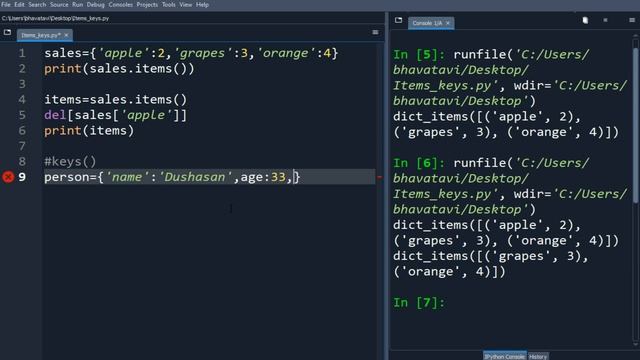Click the file path C:\Users\bhavatavi\Desktop\Items_keys.py
The width and height of the screenshot is (640, 360).
(x=56, y=18)
